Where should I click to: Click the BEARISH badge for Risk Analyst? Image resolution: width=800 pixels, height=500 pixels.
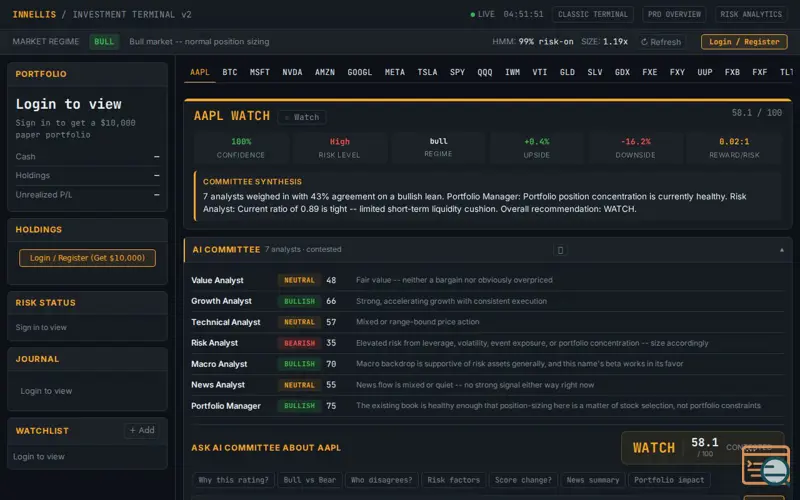(x=299, y=343)
